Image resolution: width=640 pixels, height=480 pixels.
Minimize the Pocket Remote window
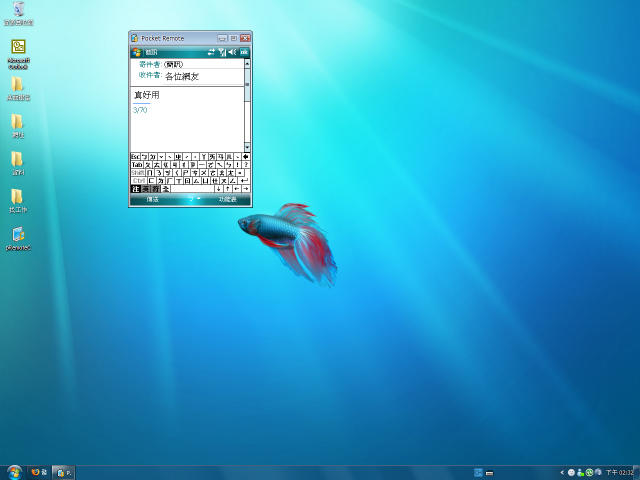click(222, 38)
